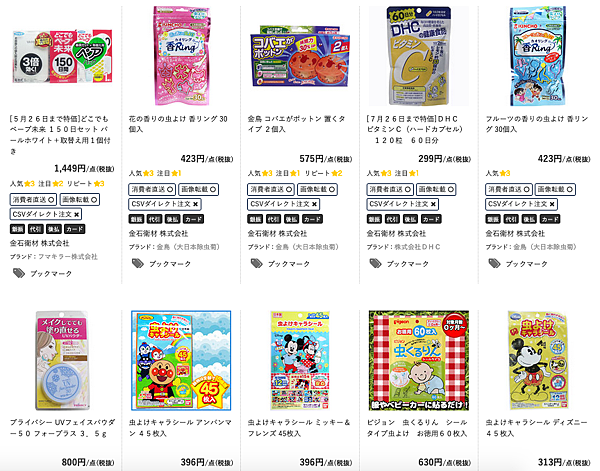
Task: Click 消費者直送 tag on 花の香りの虫よけ 香リング
Action: 152,189
